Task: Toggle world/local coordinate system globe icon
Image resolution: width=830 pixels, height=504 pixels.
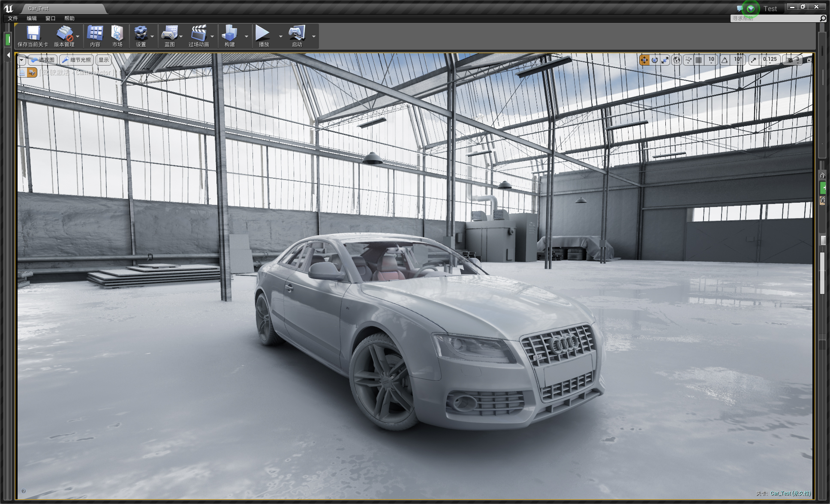Action: (x=677, y=60)
